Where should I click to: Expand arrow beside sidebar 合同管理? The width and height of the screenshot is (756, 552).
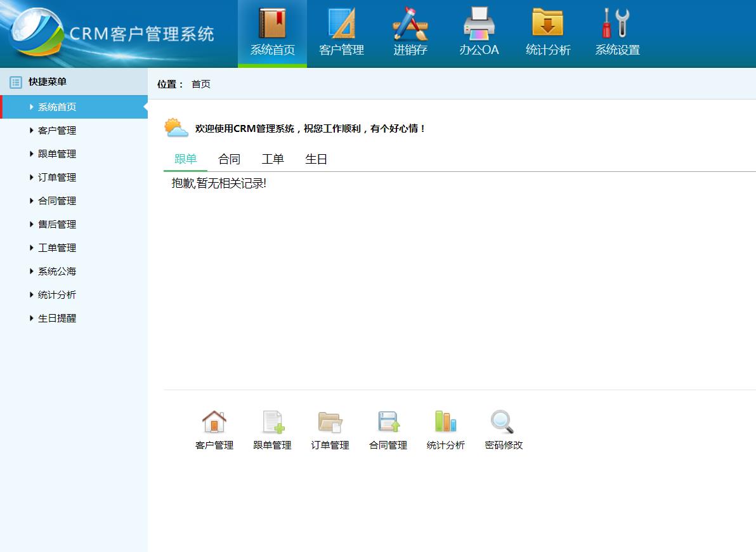31,200
